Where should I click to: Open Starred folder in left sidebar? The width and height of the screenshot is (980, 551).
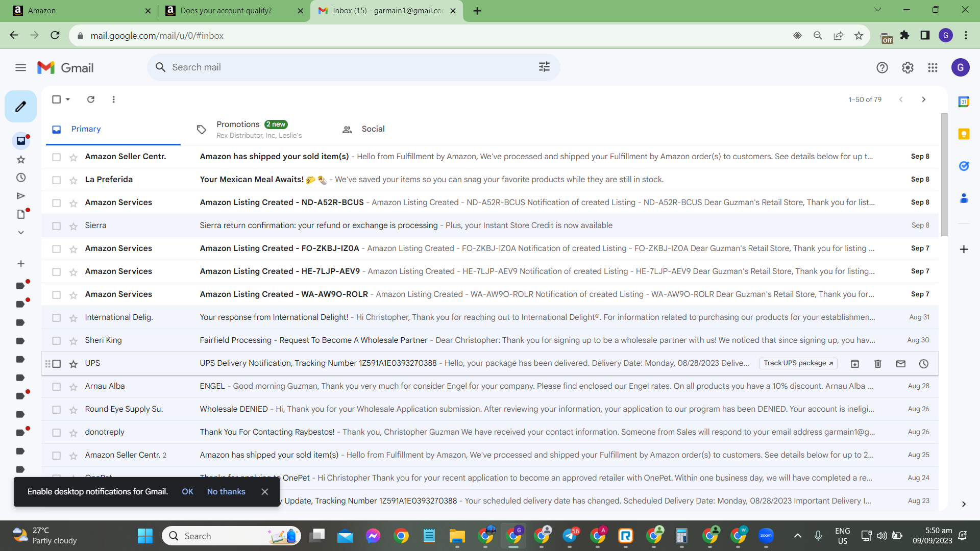pos(21,160)
